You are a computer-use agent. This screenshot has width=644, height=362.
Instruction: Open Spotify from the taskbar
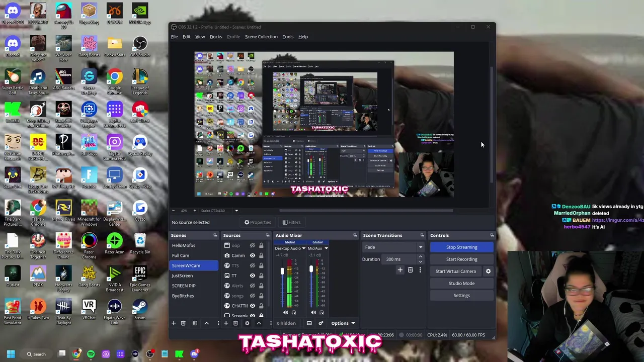coord(91,354)
